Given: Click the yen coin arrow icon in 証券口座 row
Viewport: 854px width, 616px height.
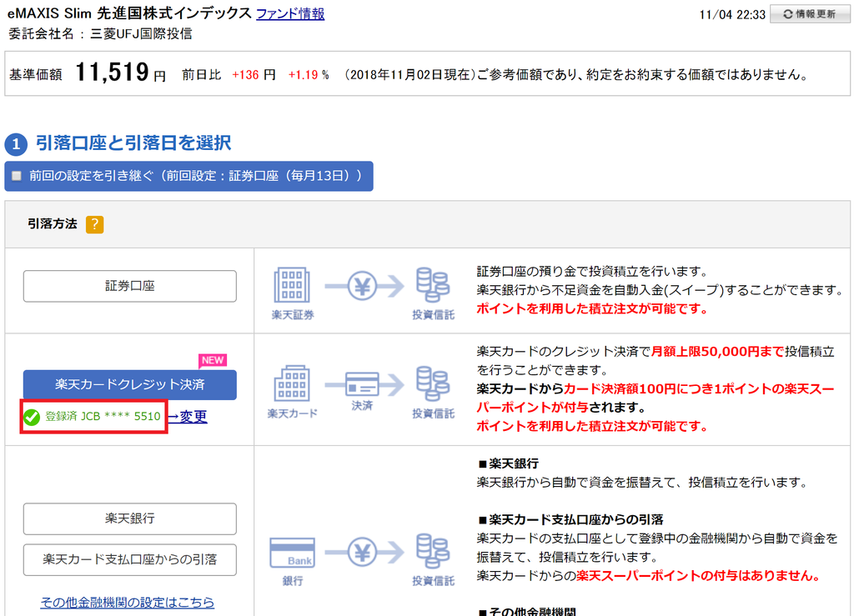Looking at the screenshot, I should 364,286.
